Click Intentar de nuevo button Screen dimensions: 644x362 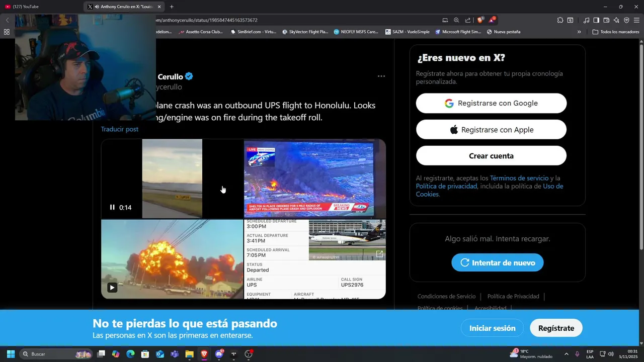pyautogui.click(x=498, y=262)
